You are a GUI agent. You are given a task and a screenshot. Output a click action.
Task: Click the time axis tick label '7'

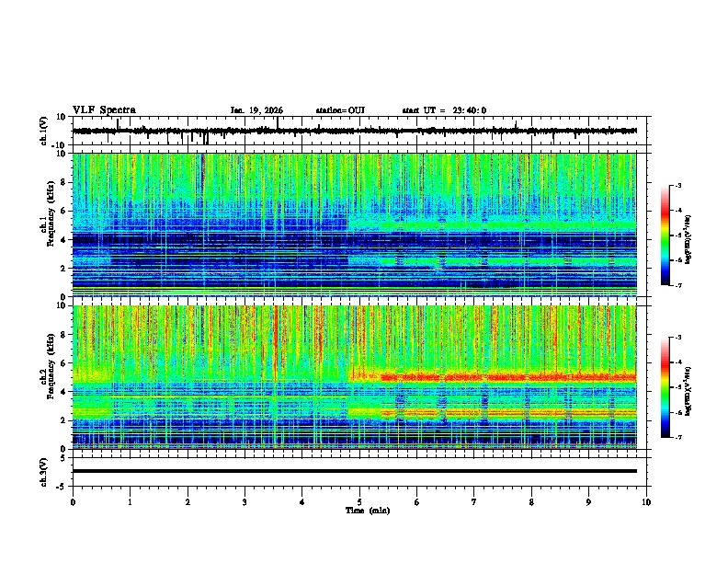pos(474,502)
